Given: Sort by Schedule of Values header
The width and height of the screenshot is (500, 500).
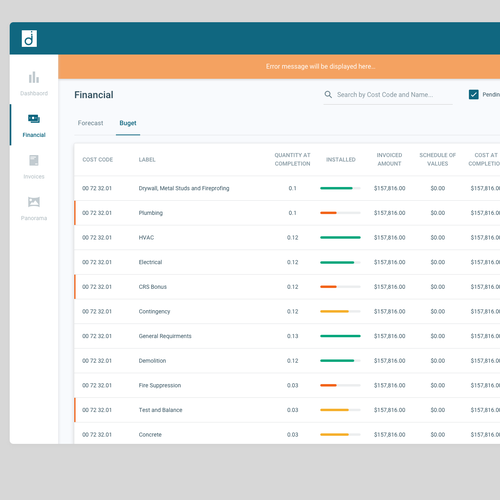Looking at the screenshot, I should (x=438, y=159).
